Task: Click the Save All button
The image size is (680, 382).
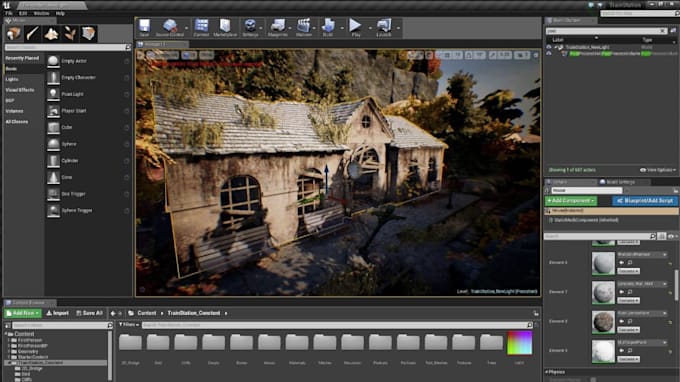Action: [x=90, y=313]
